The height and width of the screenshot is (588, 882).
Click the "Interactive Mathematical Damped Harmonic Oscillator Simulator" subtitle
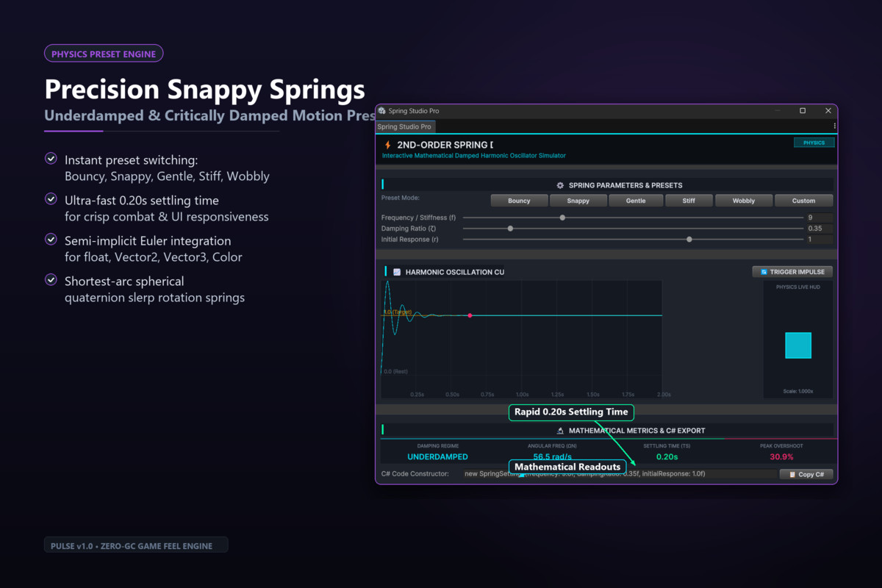[474, 156]
